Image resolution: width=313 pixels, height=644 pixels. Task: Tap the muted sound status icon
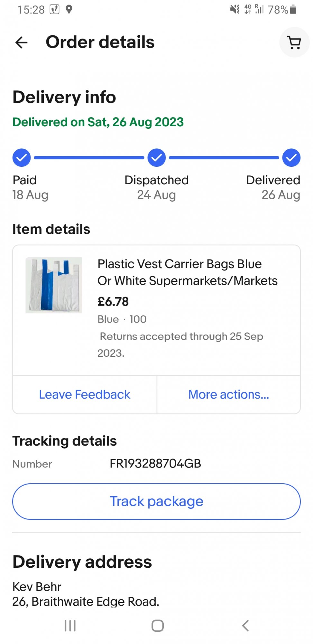(x=235, y=9)
